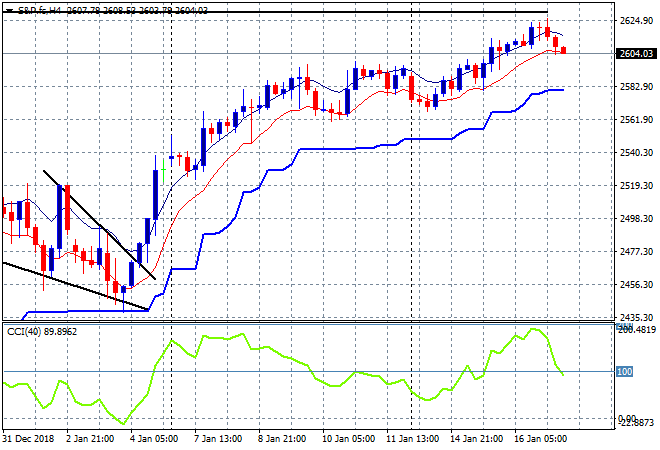Select the shallow lower black trendline
Screen dimensions: 660x450
click(x=76, y=286)
